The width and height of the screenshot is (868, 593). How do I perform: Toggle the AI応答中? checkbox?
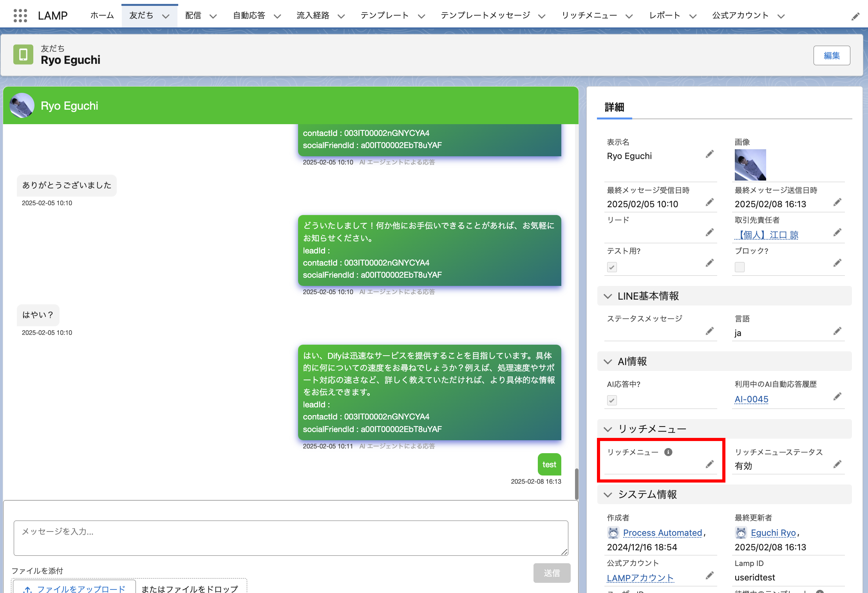click(x=612, y=400)
